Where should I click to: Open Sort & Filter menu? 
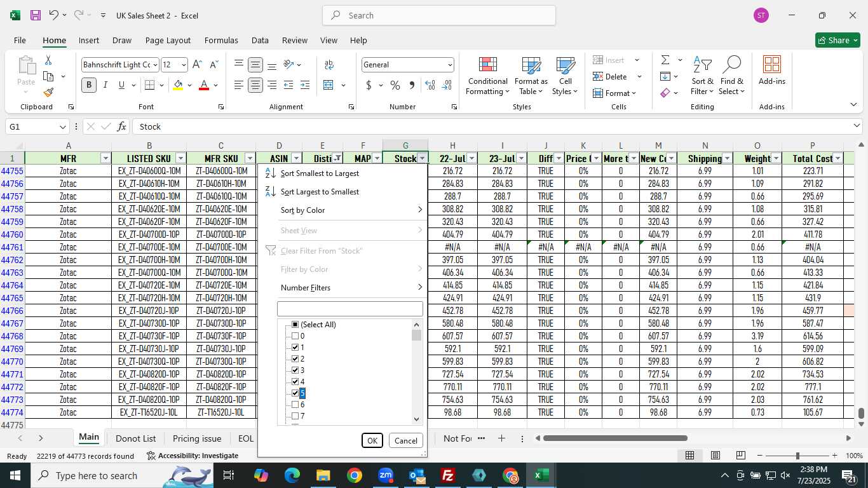click(x=702, y=76)
